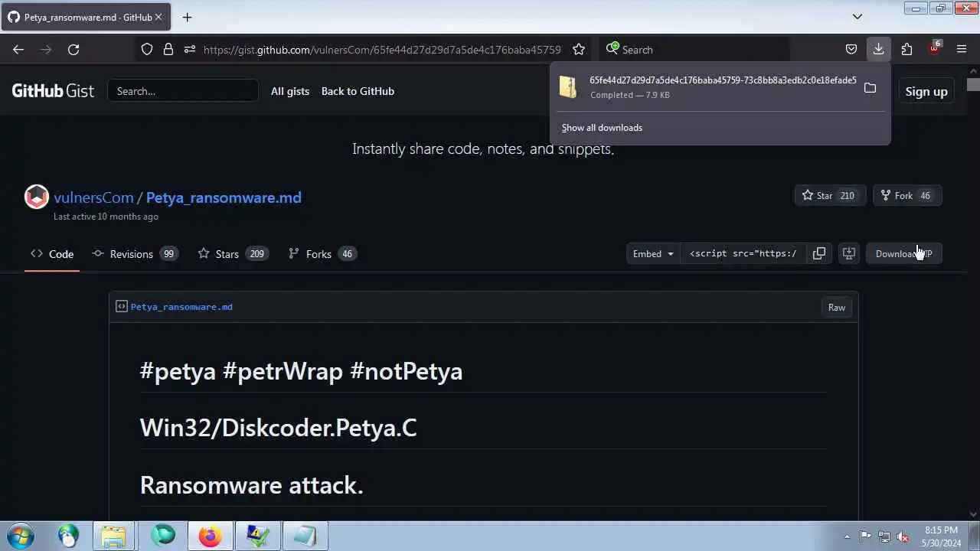Image resolution: width=980 pixels, height=551 pixels.
Task: Focus the gist Search field
Action: pos(183,91)
